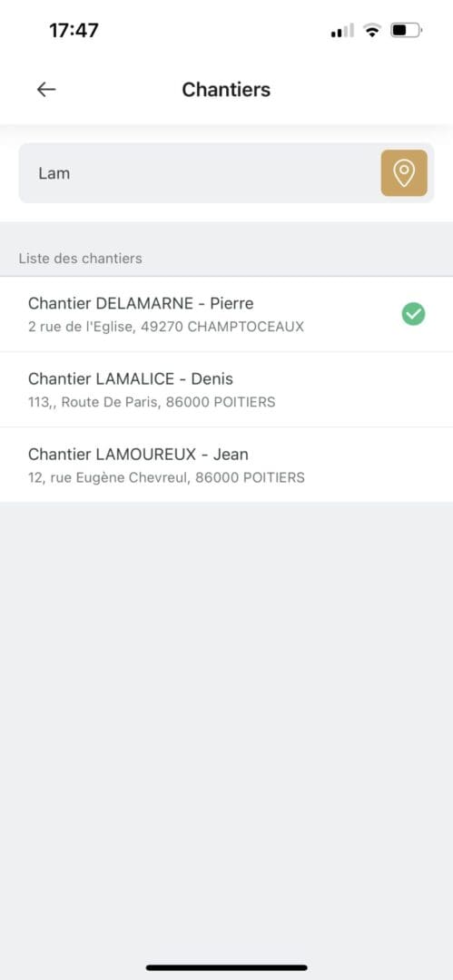453x980 pixels.
Task: Select Chantier DELAMARNE - Pierre
Action: coord(227,314)
